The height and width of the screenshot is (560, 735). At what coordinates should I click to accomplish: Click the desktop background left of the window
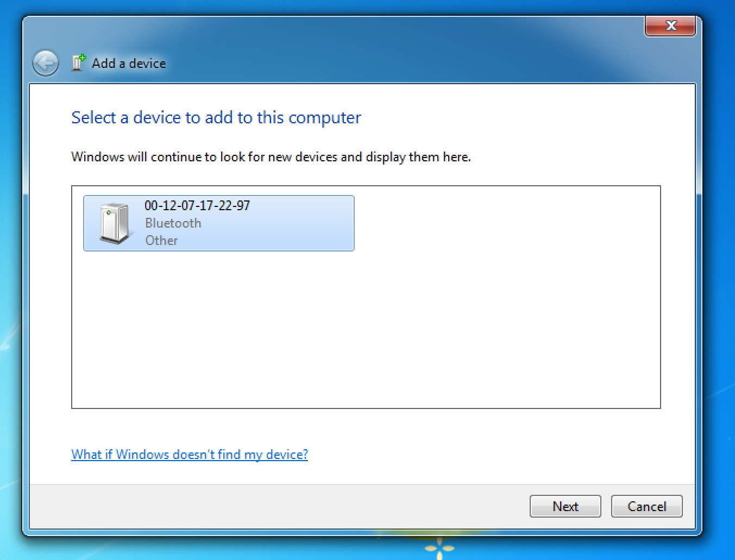pyautogui.click(x=10, y=272)
